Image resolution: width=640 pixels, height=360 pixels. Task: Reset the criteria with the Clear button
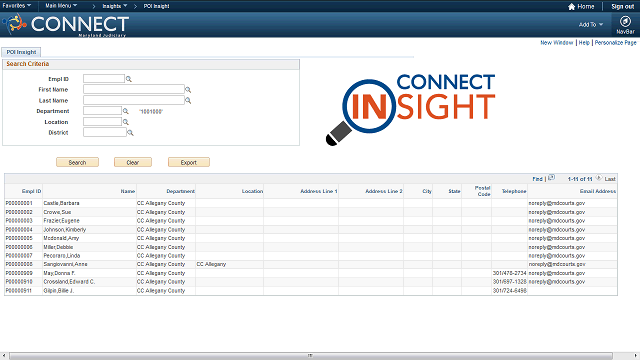pos(133,162)
